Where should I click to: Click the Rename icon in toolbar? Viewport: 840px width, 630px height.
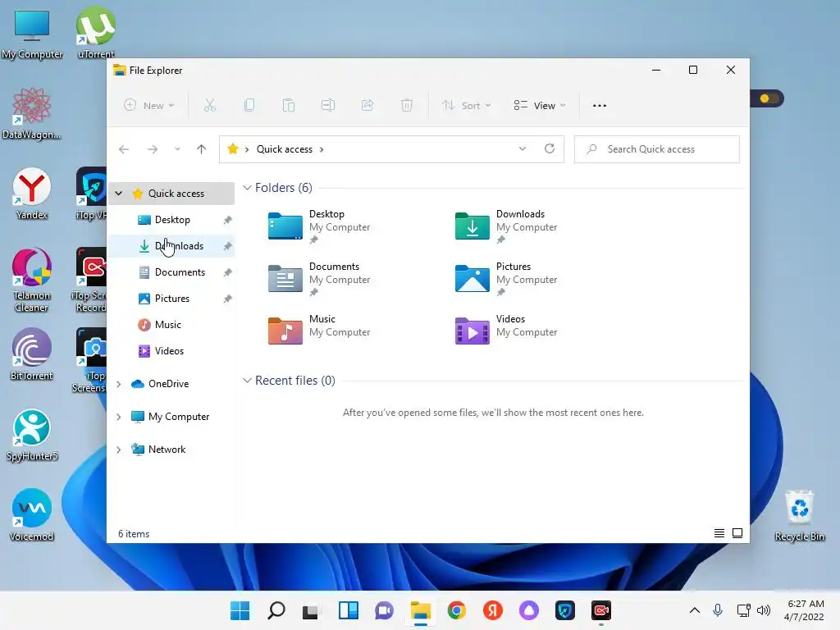pos(328,106)
